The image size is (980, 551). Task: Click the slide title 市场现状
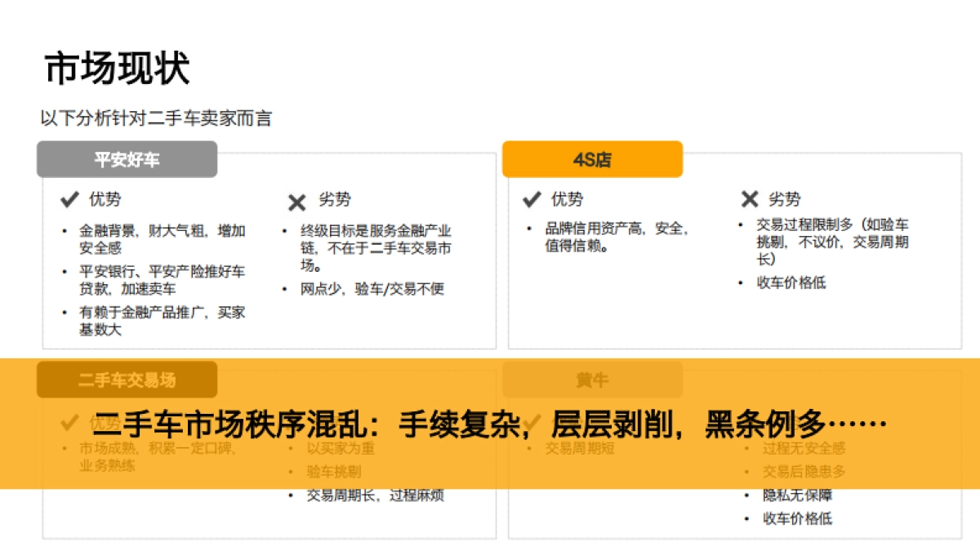click(118, 68)
